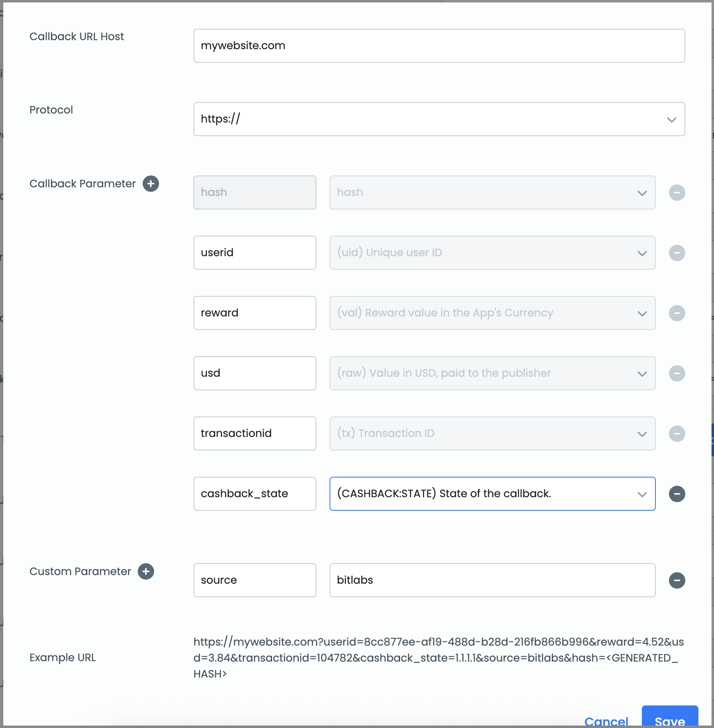714x728 pixels.
Task: Click the minus icon beside the reward row
Action: pos(677,313)
